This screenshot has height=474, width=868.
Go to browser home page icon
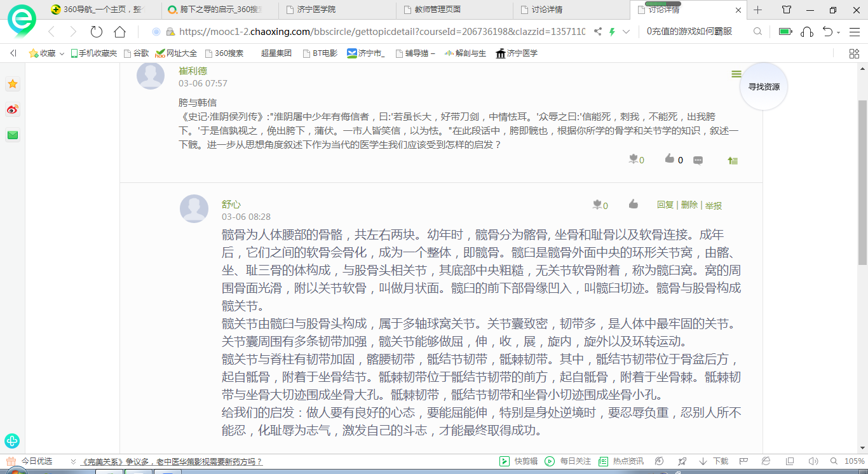tap(119, 32)
